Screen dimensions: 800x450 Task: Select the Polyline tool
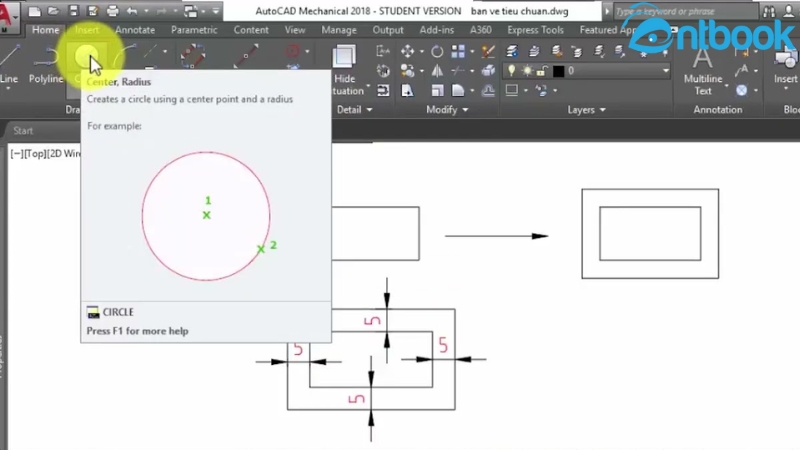tap(46, 64)
